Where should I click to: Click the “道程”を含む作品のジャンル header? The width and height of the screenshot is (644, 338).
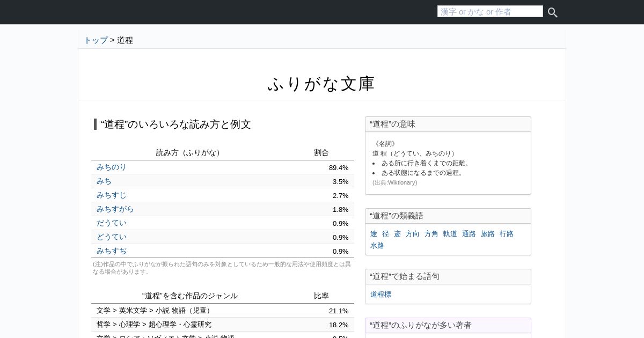point(190,296)
